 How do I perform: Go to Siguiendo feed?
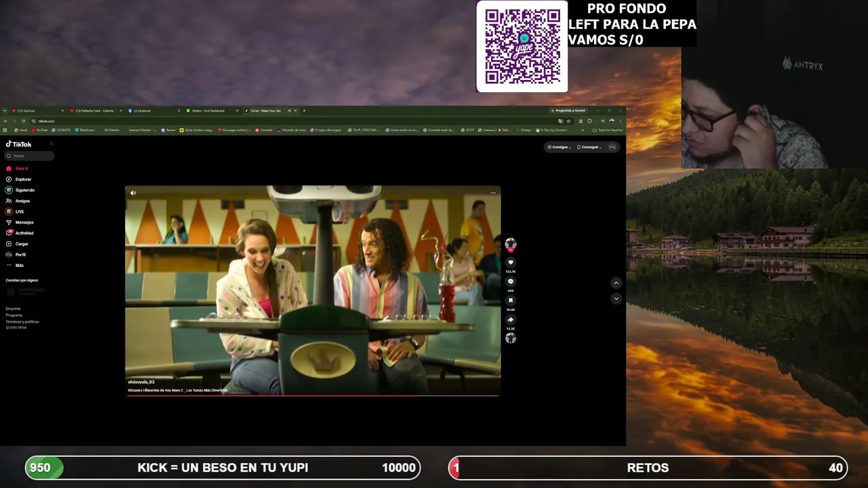click(20, 190)
